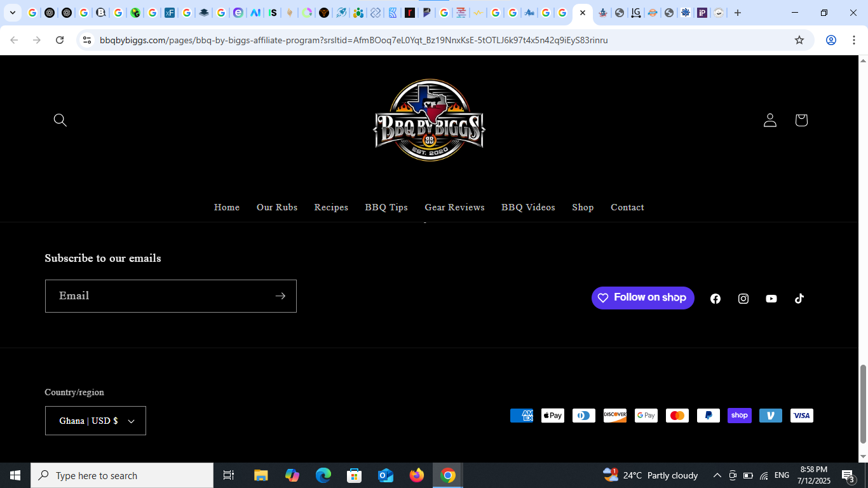Launch Microsoft Edge from taskbar

(323, 475)
